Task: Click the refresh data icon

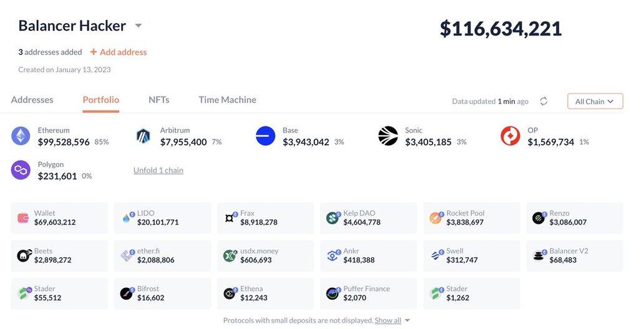Action: (544, 101)
